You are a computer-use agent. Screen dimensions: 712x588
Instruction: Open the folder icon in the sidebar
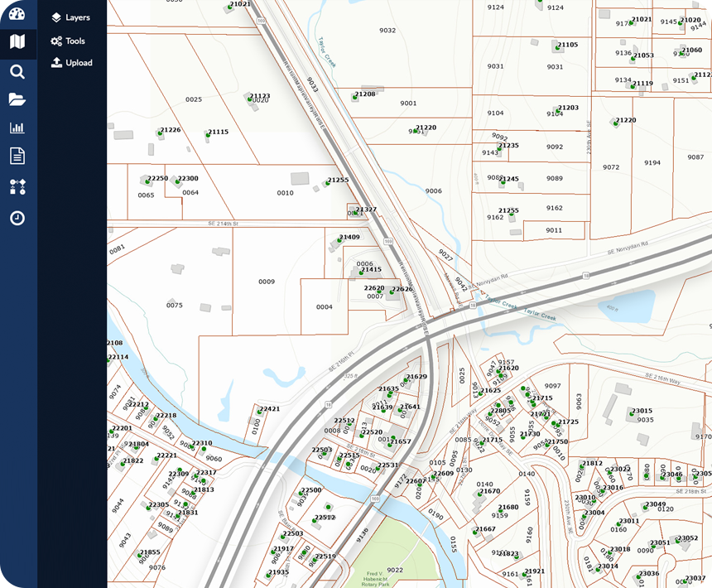17,99
